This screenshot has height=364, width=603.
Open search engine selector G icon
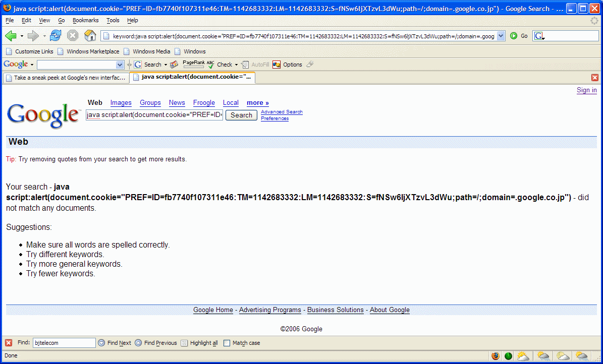pyautogui.click(x=539, y=36)
